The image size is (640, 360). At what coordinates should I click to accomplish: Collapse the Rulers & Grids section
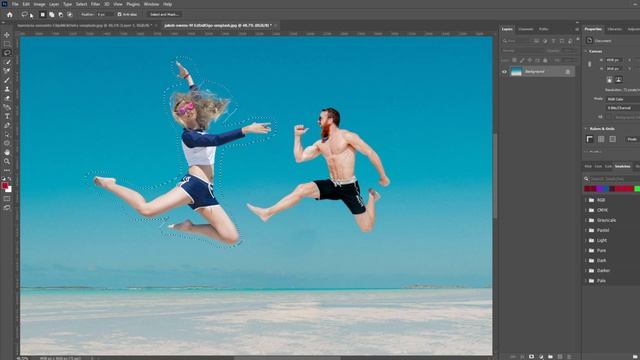point(586,129)
